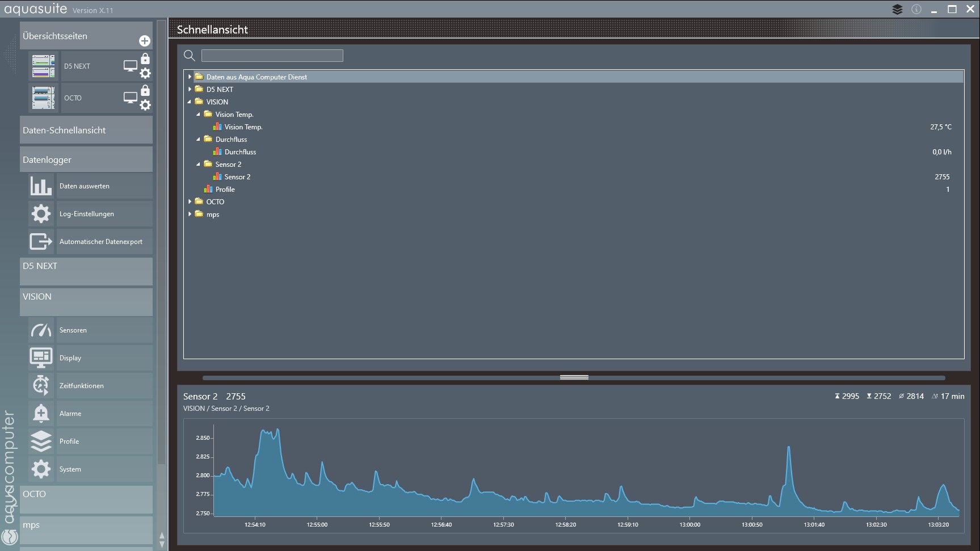This screenshot has height=551, width=980.
Task: Collapse the VISION tree folder
Action: pyautogui.click(x=190, y=102)
